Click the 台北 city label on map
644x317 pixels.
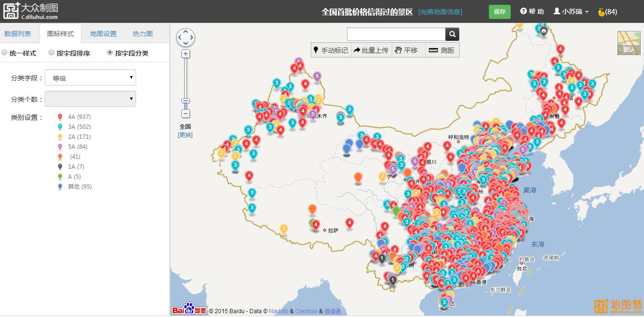point(522,269)
